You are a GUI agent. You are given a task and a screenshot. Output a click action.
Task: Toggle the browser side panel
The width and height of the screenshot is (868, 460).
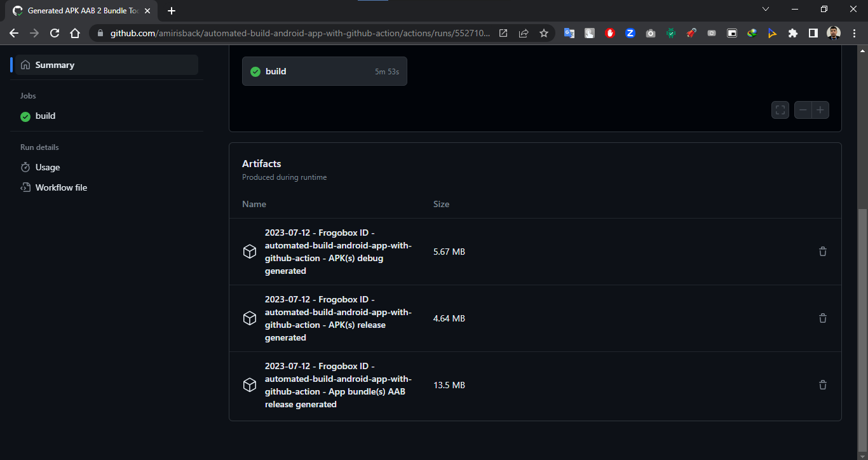coord(813,33)
